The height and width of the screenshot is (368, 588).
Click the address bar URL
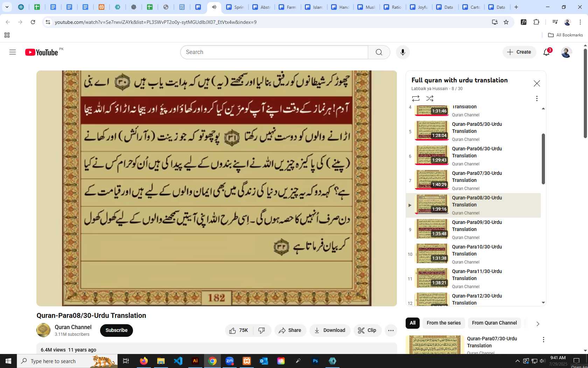pos(156,22)
